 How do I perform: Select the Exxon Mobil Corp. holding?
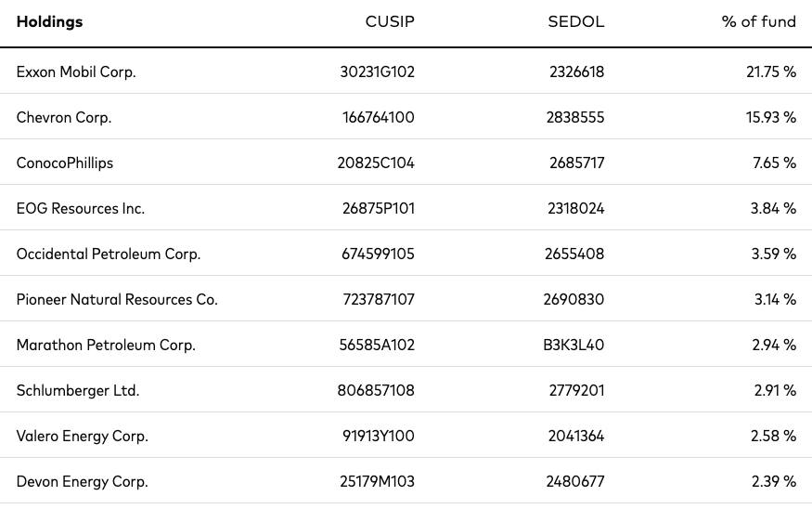point(76,72)
